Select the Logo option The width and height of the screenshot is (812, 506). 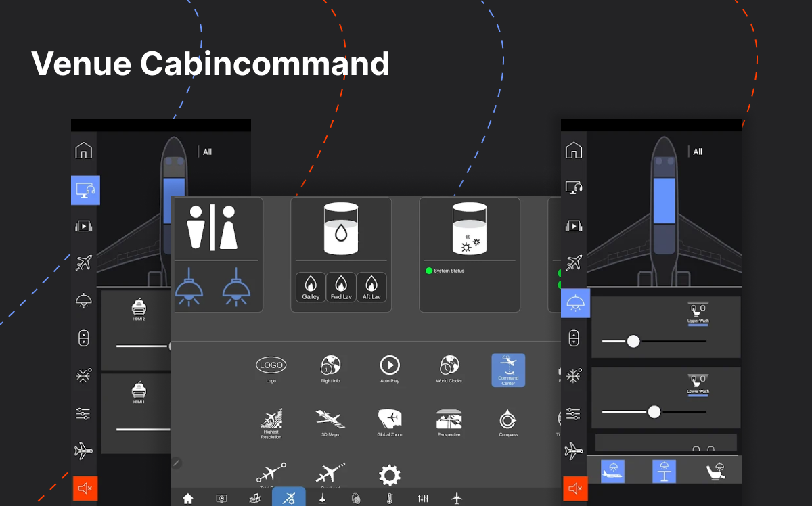(x=271, y=365)
